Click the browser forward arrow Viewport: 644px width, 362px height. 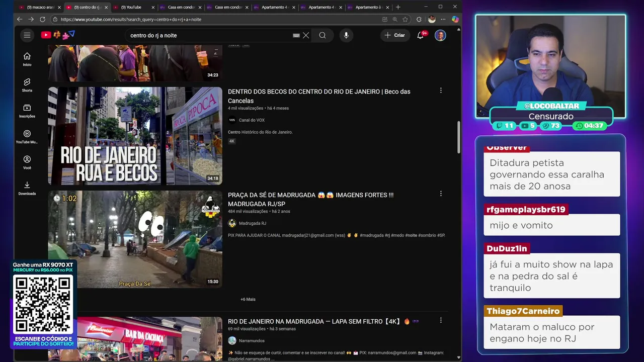tap(31, 19)
